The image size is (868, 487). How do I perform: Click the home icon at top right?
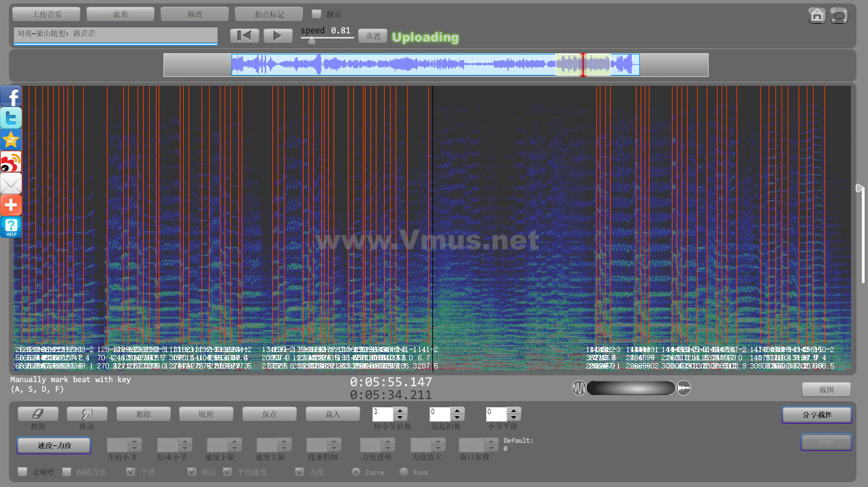point(817,16)
